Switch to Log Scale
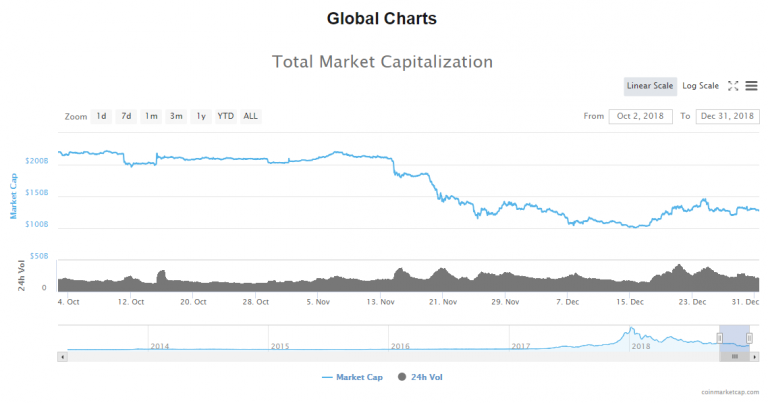Viewport: 768px width, 403px height. pyautogui.click(x=700, y=86)
